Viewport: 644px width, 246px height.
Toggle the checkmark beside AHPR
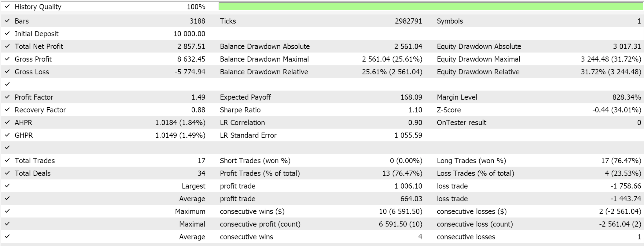(7, 123)
